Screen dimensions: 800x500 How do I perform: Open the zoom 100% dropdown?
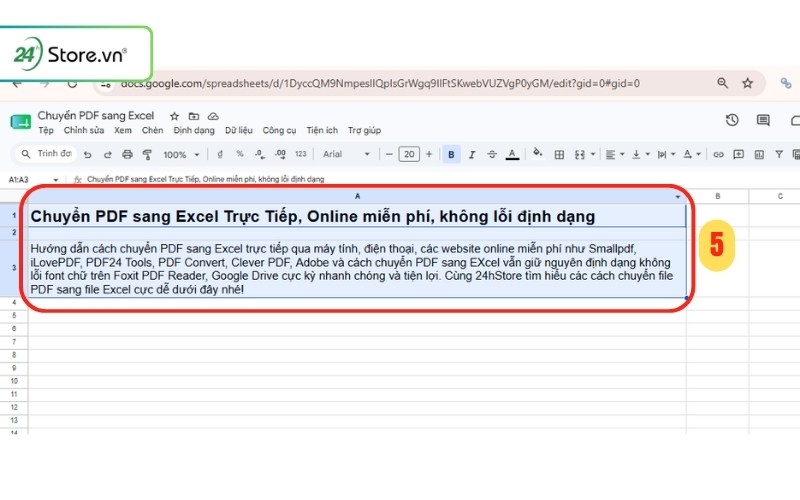pos(181,154)
